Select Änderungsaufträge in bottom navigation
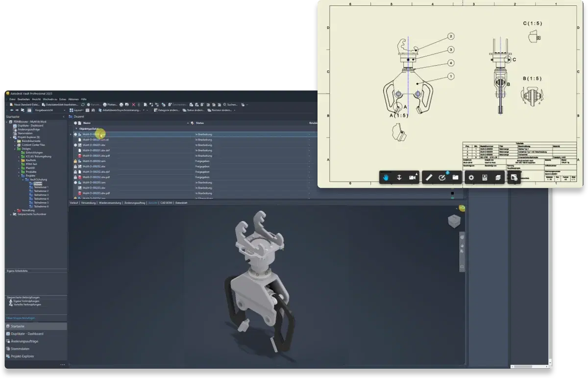 click(x=36, y=341)
